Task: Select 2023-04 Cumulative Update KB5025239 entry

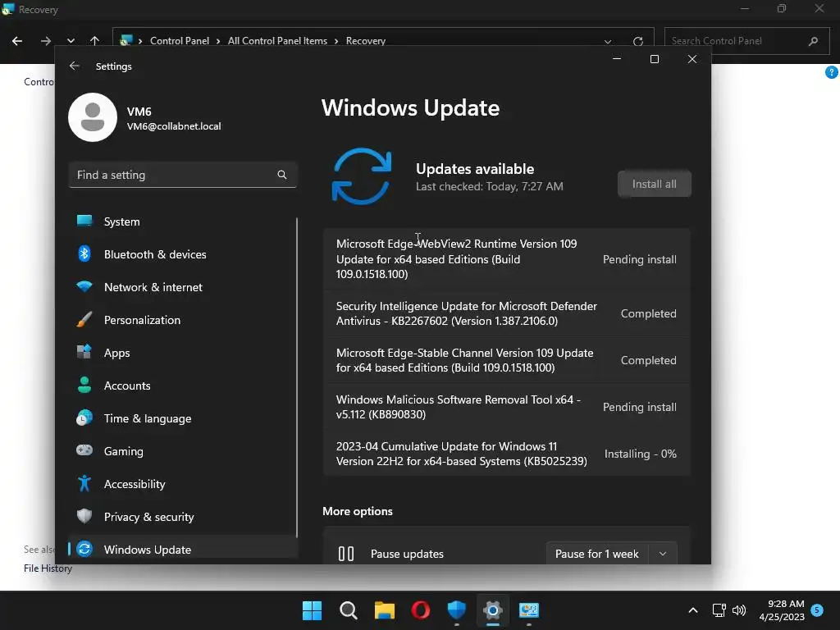Action: 506,453
